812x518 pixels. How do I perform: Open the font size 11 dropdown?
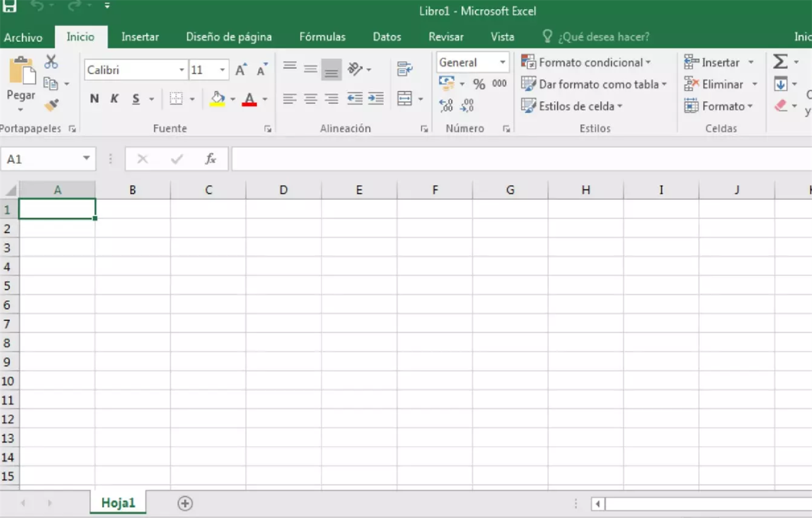coord(222,70)
